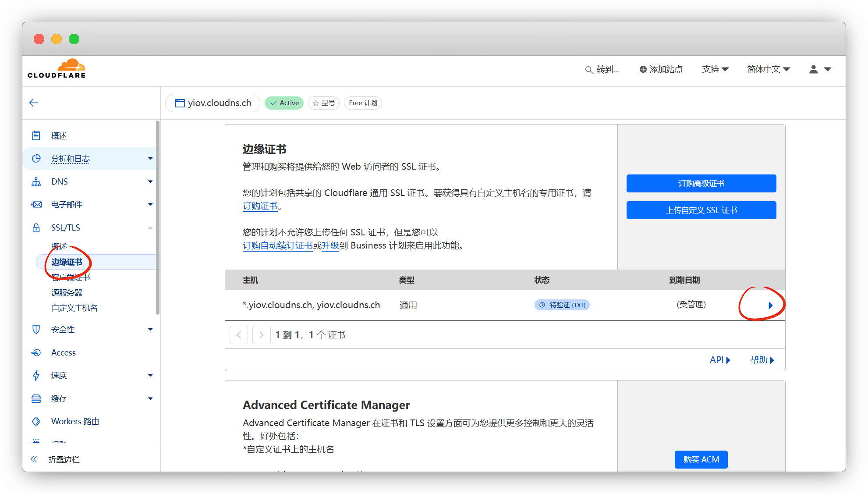
Task: Click the DNS network icon
Action: coord(36,181)
